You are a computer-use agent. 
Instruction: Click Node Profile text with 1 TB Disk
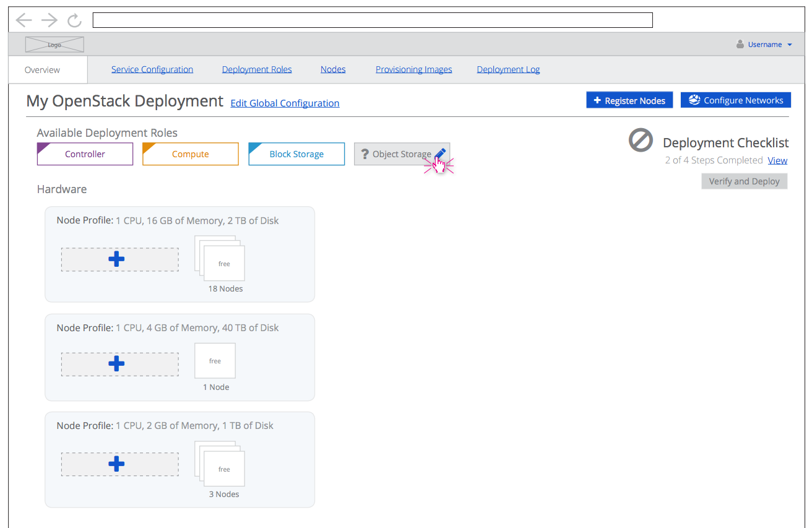coord(165,425)
